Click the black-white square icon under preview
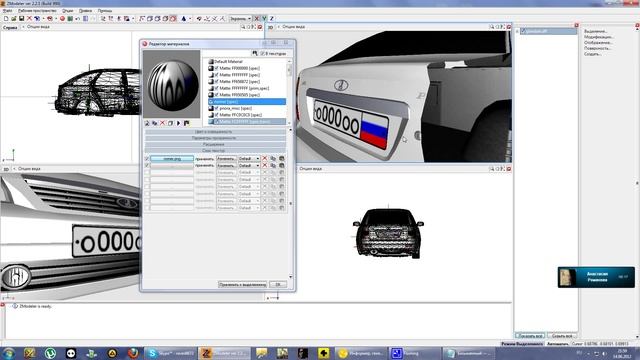Viewport: 640px width, 360px height. [x=187, y=123]
